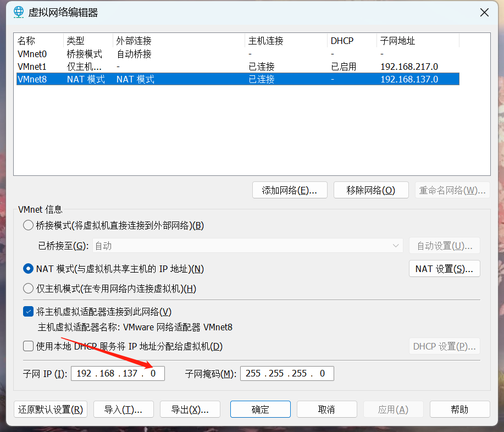The height and width of the screenshot is (432, 504).
Task: Click the 子网地址 column header
Action: [418, 41]
